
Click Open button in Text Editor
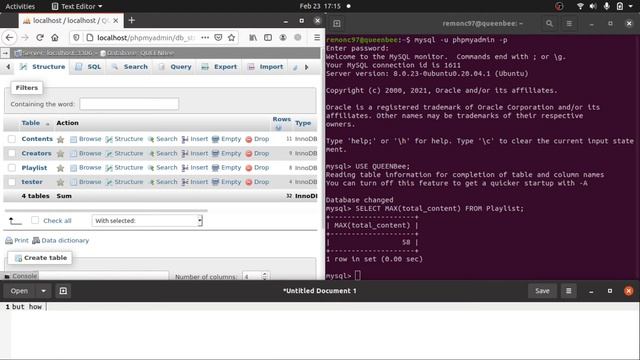tap(19, 291)
